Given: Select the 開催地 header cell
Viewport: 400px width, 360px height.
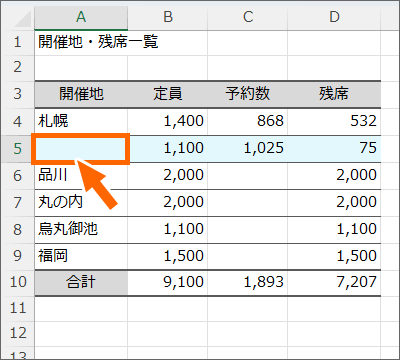Looking at the screenshot, I should coord(81,94).
